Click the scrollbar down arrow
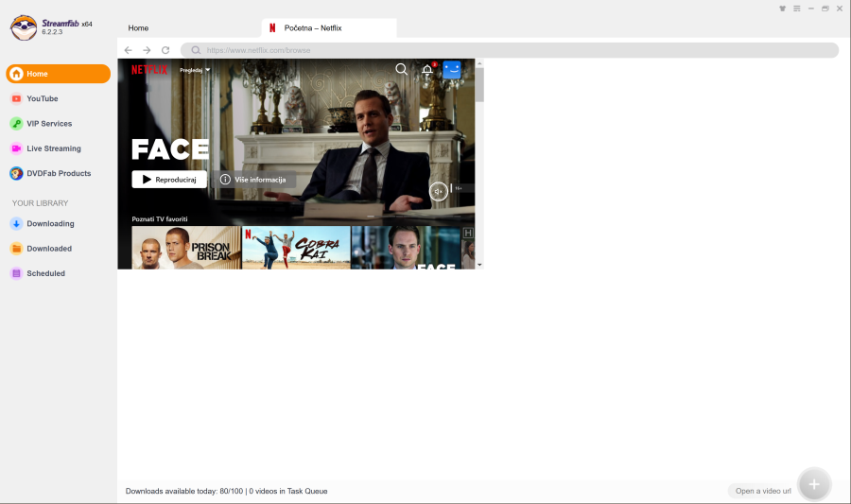Screen dimensions: 851x504 coord(479,265)
